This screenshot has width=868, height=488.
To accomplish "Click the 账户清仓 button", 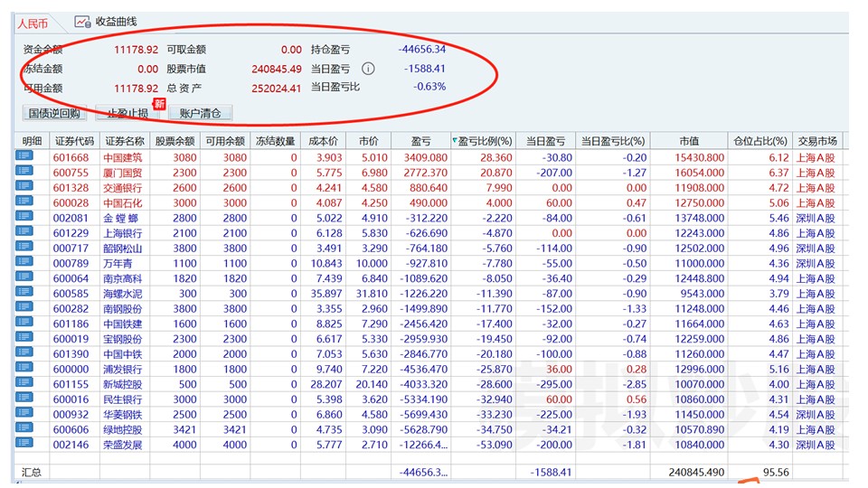I will click(x=200, y=113).
